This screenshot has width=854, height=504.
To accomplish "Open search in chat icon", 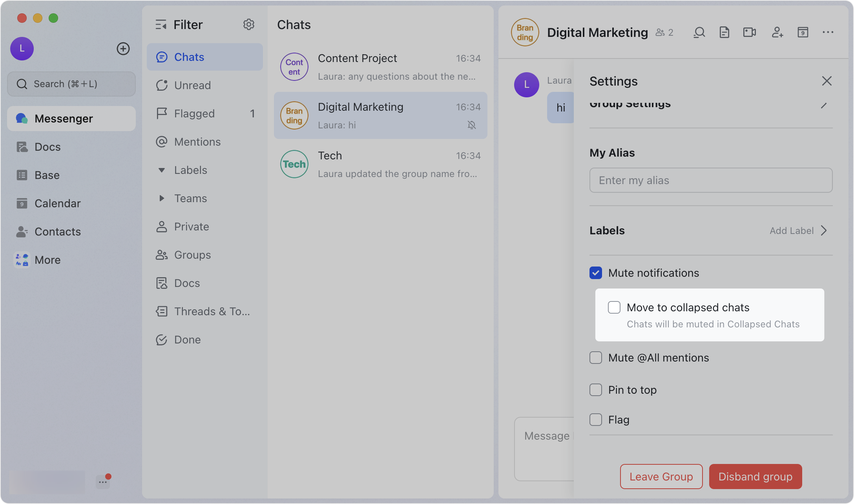I will [699, 32].
